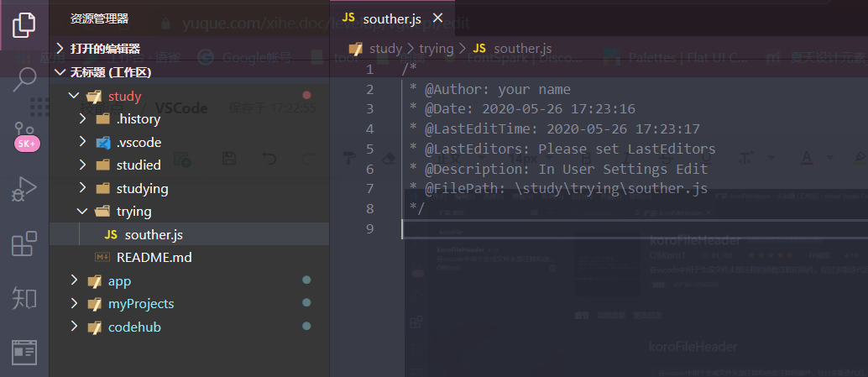Click line number 1 in the gutter
Screen dimensions: 868x377
[x=370, y=70]
